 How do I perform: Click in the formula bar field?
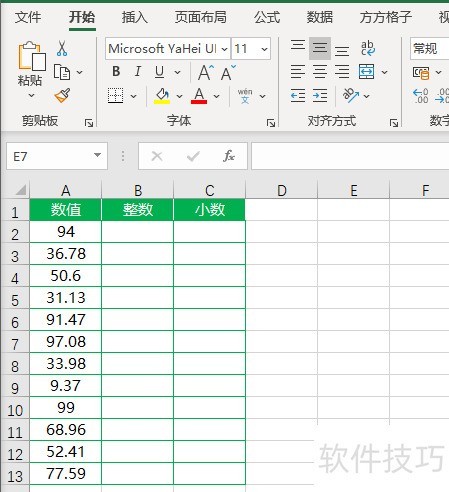pyautogui.click(x=350, y=156)
